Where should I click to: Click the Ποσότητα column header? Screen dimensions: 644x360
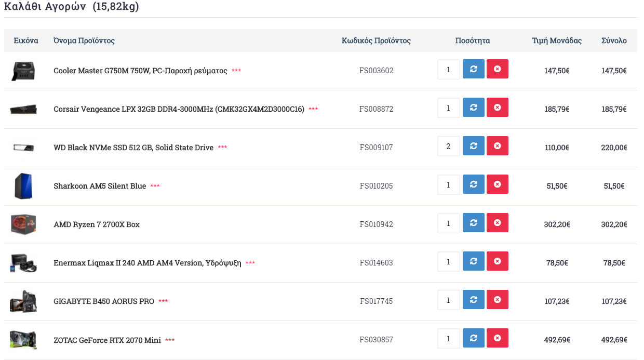[473, 41]
